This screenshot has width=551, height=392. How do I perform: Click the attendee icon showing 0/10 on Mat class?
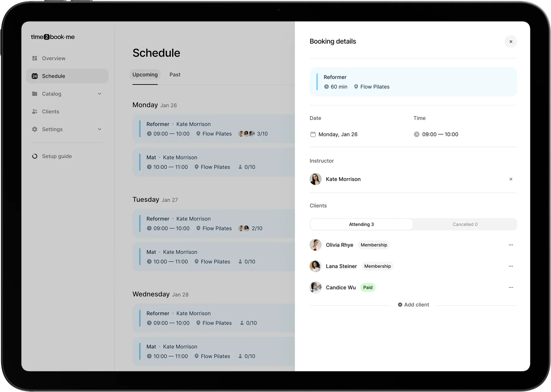point(240,167)
